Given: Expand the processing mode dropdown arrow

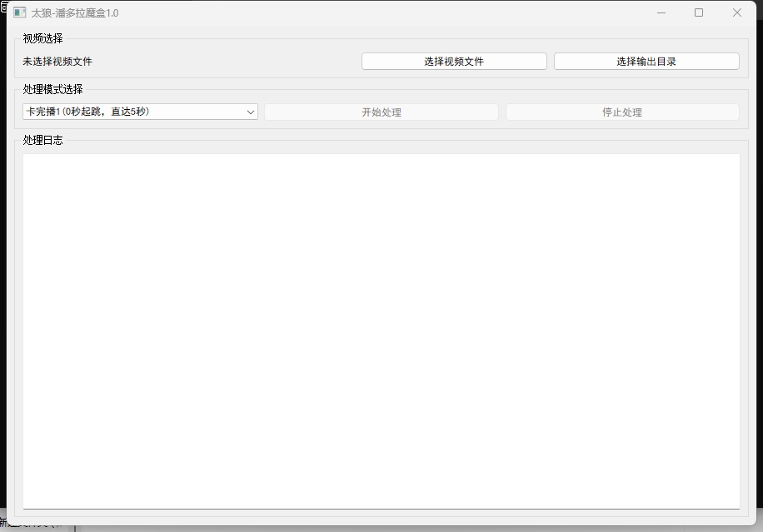Looking at the screenshot, I should (251, 112).
